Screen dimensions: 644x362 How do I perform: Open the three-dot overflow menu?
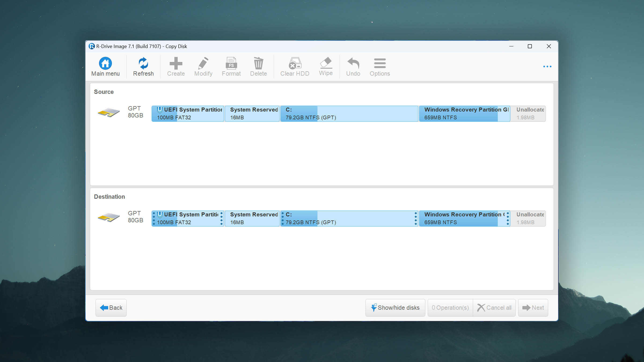pyautogui.click(x=547, y=67)
